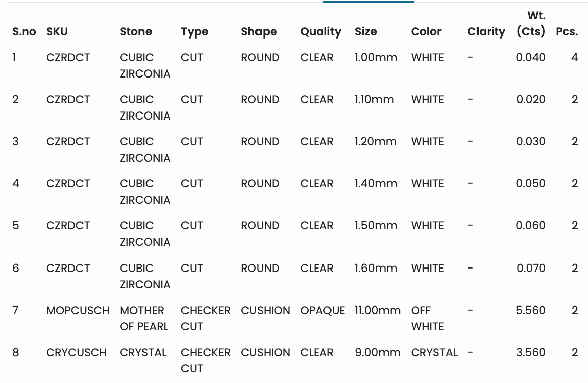This screenshot has height=383, width=588.
Task: Click the MOTHER OF PEARL stone cell
Action: click(143, 318)
